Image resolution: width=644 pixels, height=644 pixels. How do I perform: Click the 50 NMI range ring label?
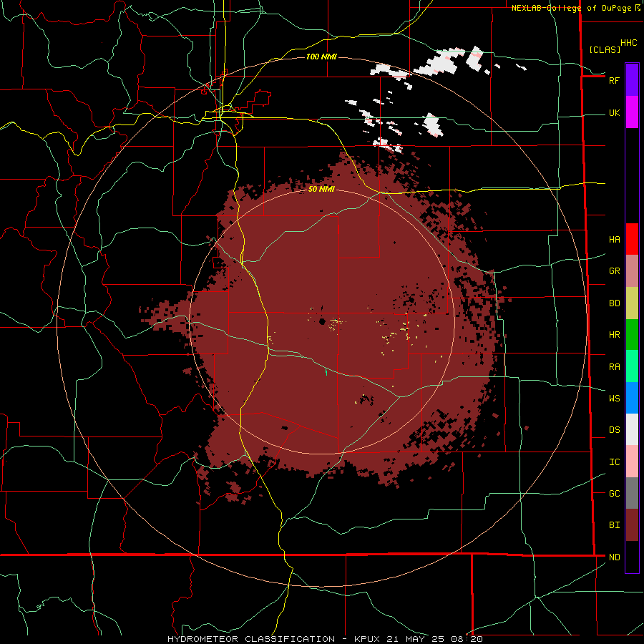point(321,189)
